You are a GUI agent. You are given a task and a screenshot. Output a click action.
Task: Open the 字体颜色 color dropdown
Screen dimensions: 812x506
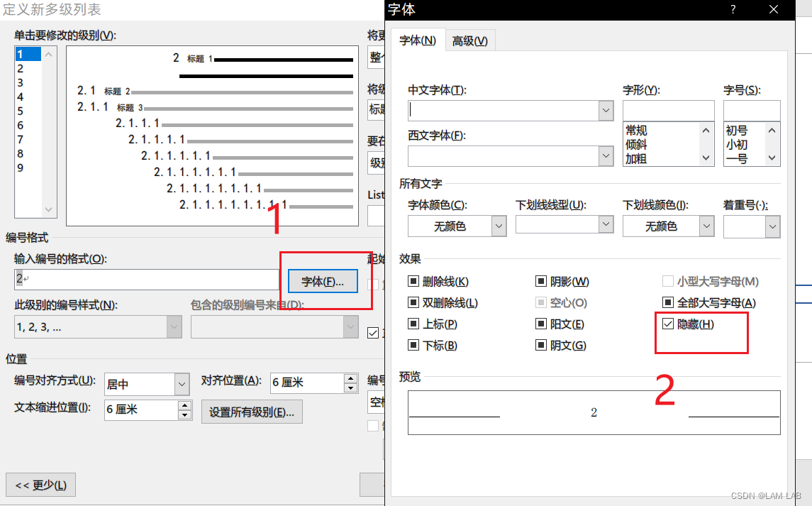(x=499, y=226)
